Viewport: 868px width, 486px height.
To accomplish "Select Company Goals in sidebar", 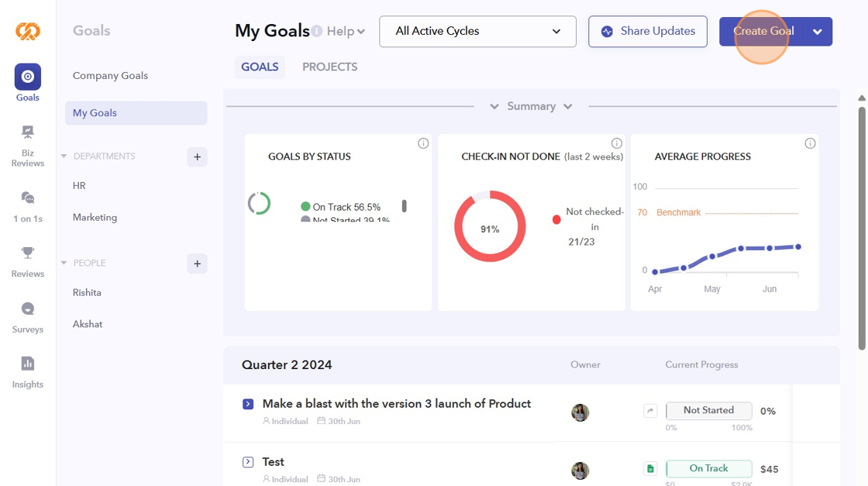I will pos(110,76).
